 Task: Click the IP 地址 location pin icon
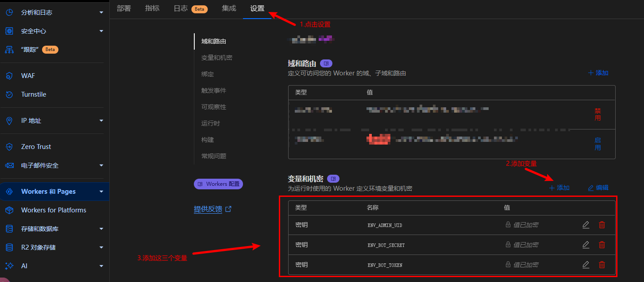point(9,121)
